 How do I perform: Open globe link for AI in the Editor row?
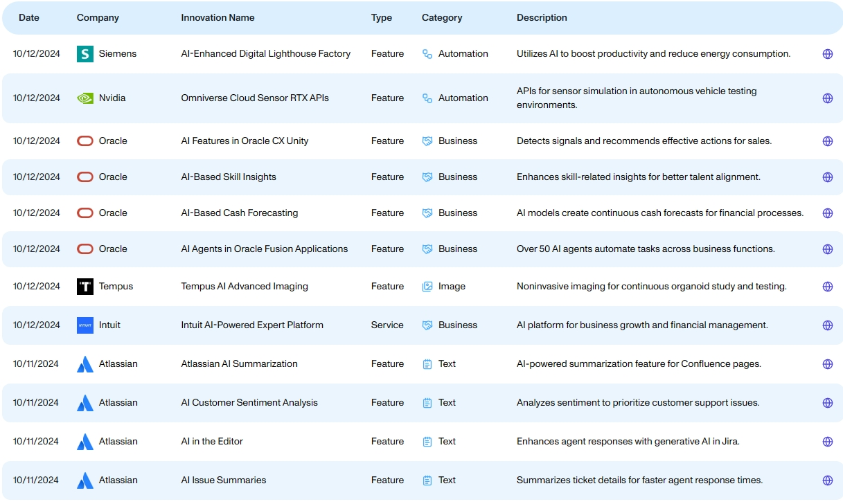[x=827, y=442]
